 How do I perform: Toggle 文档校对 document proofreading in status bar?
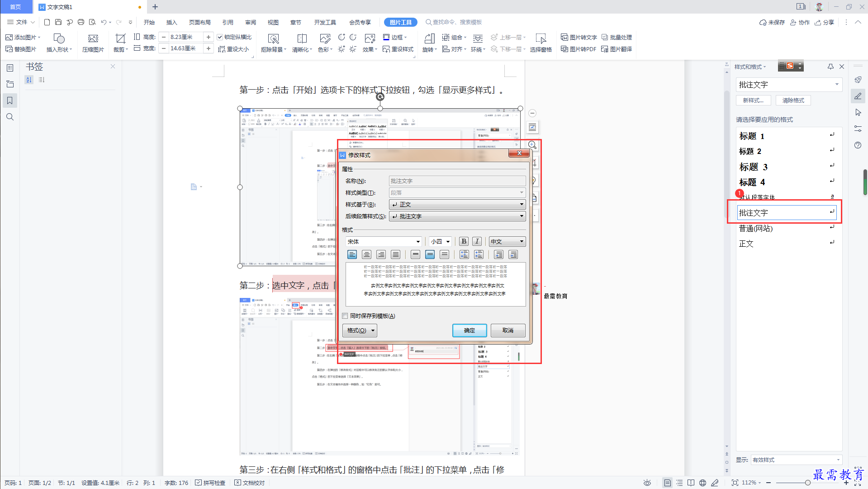point(250,483)
